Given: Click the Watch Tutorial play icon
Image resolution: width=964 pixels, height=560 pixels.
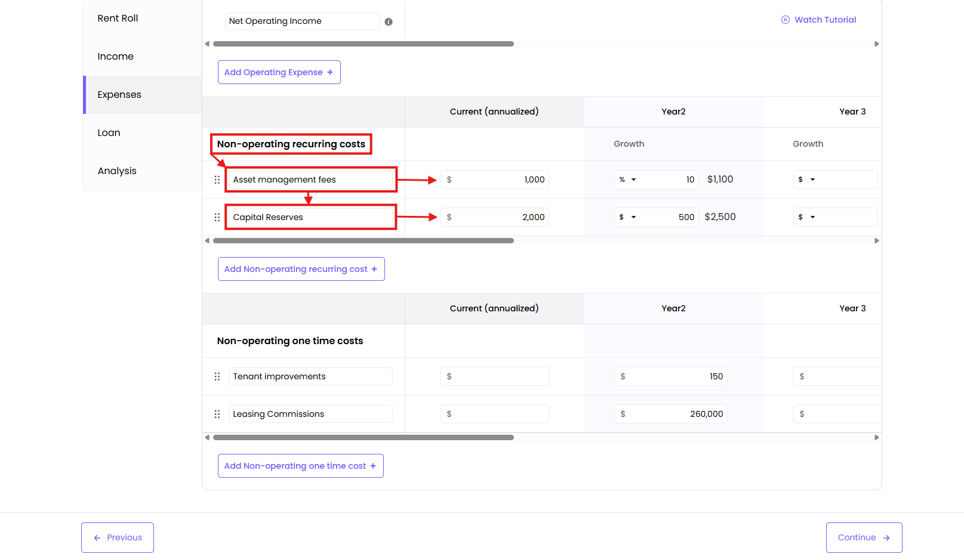Looking at the screenshot, I should [786, 20].
